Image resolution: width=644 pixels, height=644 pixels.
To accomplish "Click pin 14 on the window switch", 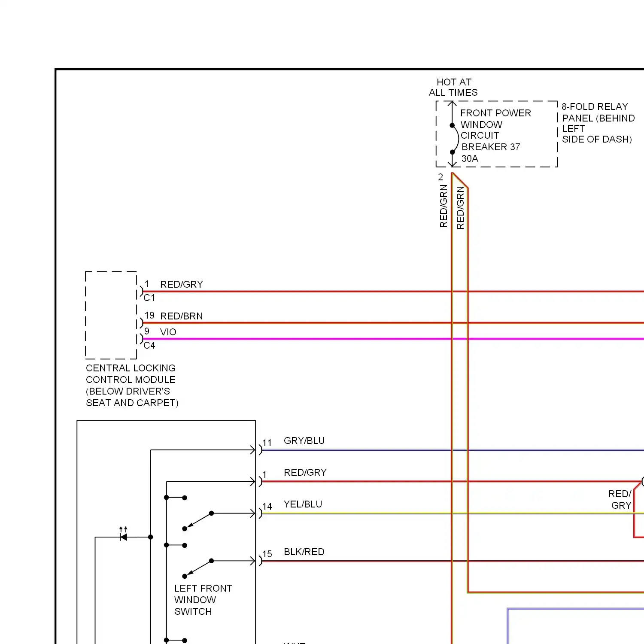I will (x=267, y=506).
